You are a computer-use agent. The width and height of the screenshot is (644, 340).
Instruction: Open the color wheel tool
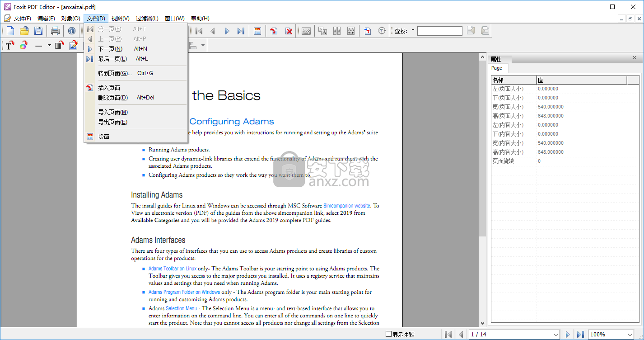point(24,45)
